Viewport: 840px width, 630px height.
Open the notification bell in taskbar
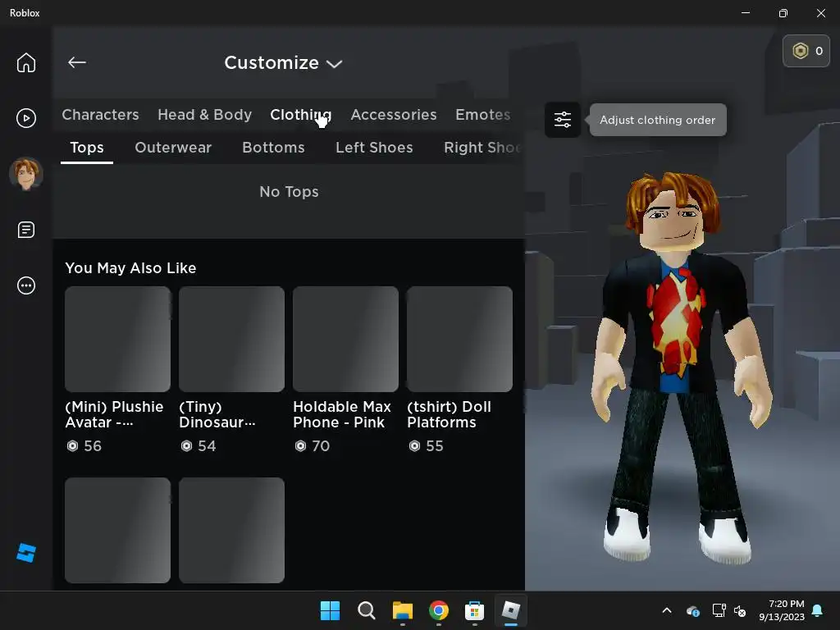point(818,610)
